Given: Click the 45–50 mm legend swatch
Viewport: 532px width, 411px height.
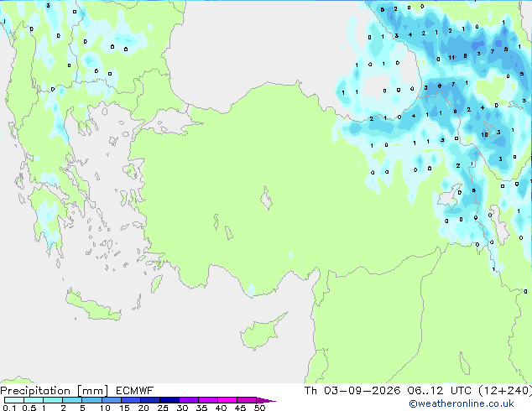Looking at the screenshot, I should (247, 400).
